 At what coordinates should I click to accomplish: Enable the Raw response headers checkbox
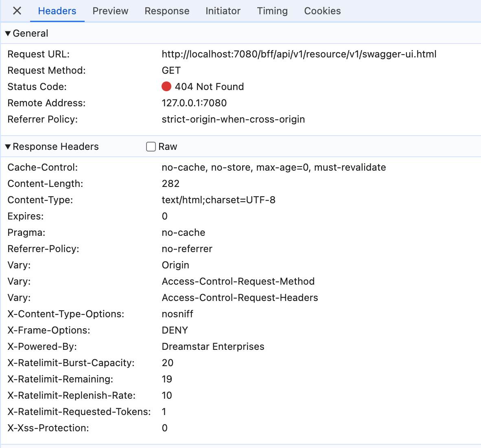(x=151, y=146)
